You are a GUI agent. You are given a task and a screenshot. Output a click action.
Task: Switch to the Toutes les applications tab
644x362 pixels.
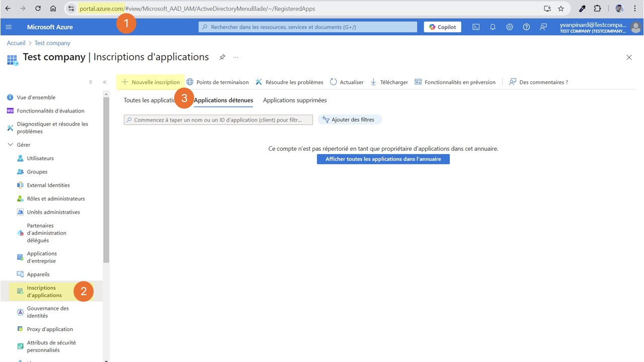[x=146, y=100]
